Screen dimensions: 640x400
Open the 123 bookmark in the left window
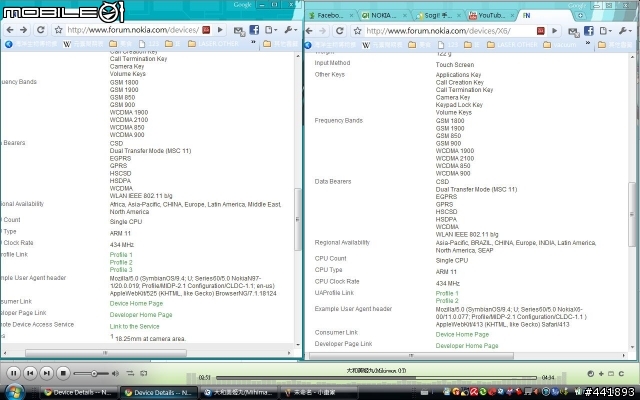pyautogui.click(x=149, y=44)
